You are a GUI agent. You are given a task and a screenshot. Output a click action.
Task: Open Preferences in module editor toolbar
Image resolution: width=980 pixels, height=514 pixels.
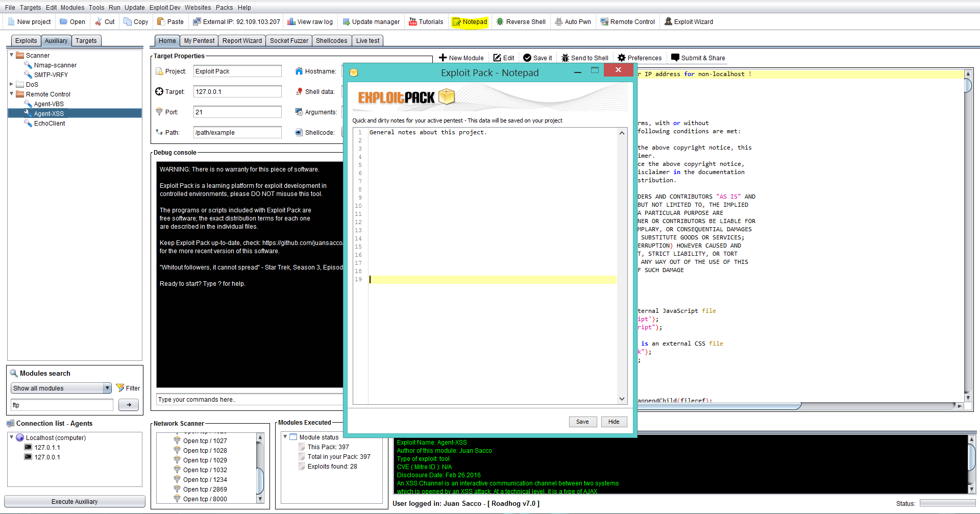640,58
